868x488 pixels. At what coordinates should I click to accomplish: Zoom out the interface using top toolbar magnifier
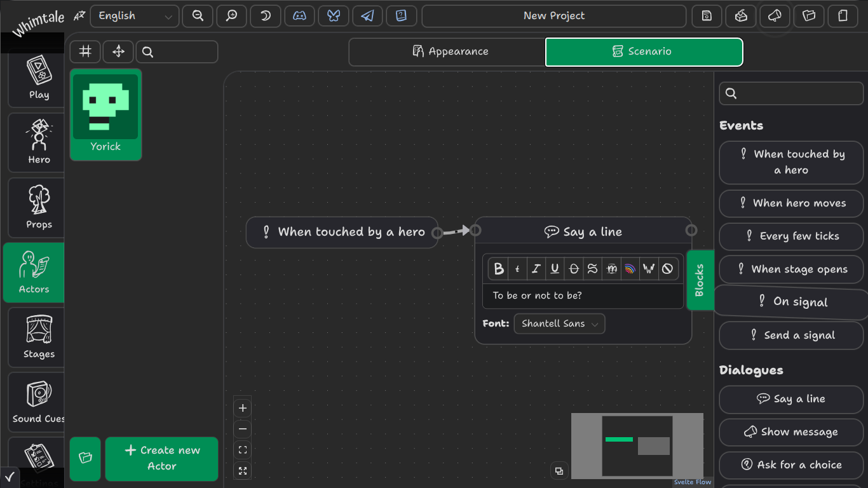pos(198,16)
